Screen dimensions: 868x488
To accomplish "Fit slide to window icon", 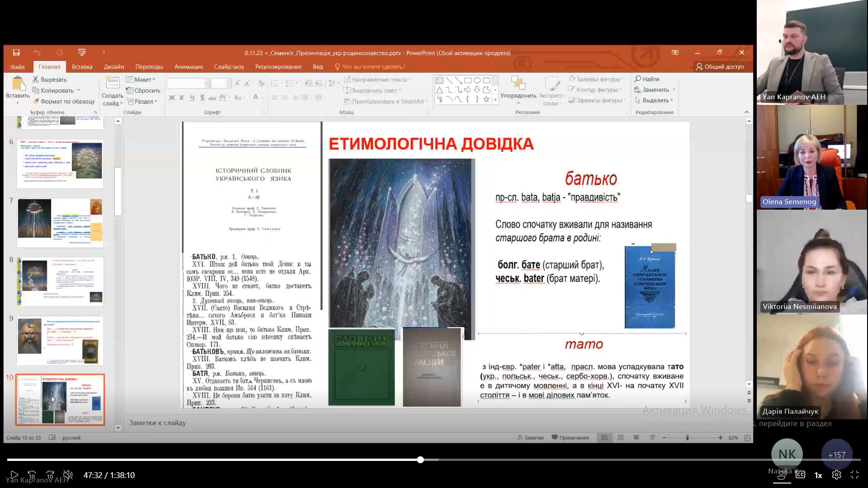I will (747, 438).
